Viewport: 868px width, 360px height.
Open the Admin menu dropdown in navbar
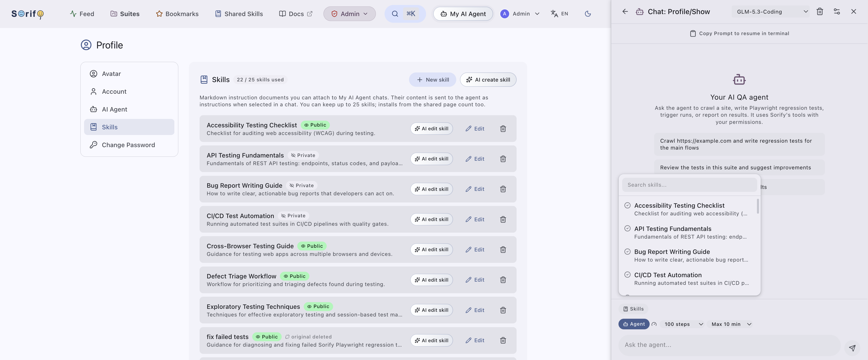pyautogui.click(x=349, y=14)
